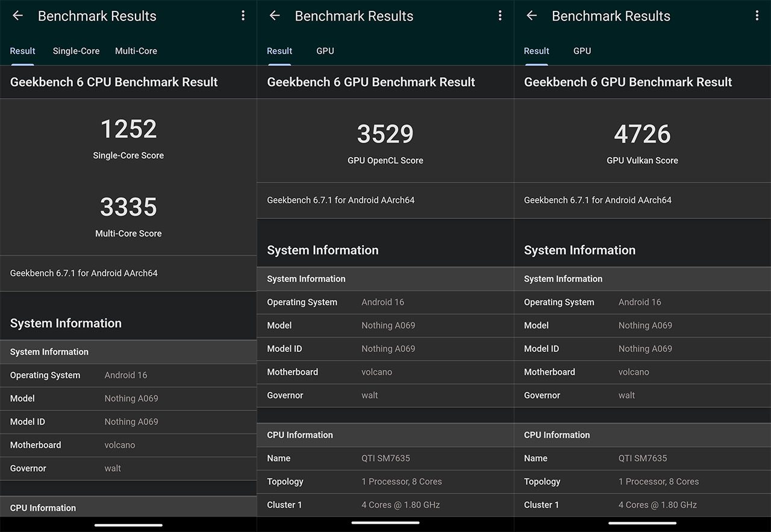Open the GPU tab on the OpenCL screen
The image size is (771, 532).
point(325,51)
